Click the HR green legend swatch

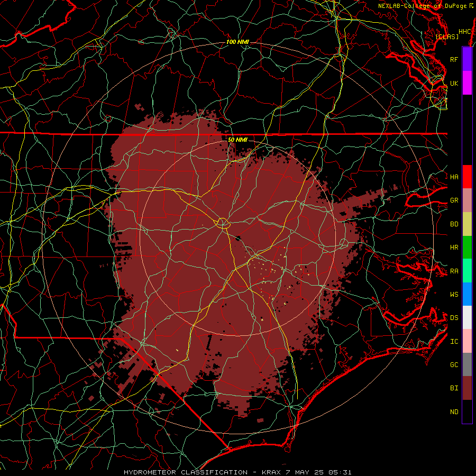467,248
